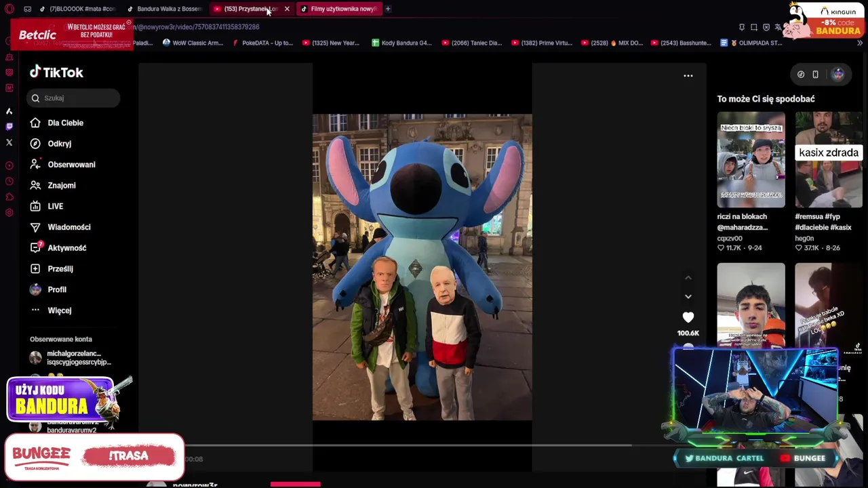The height and width of the screenshot is (488, 868).
Task: Focus the Szukaj search field
Action: click(x=74, y=98)
